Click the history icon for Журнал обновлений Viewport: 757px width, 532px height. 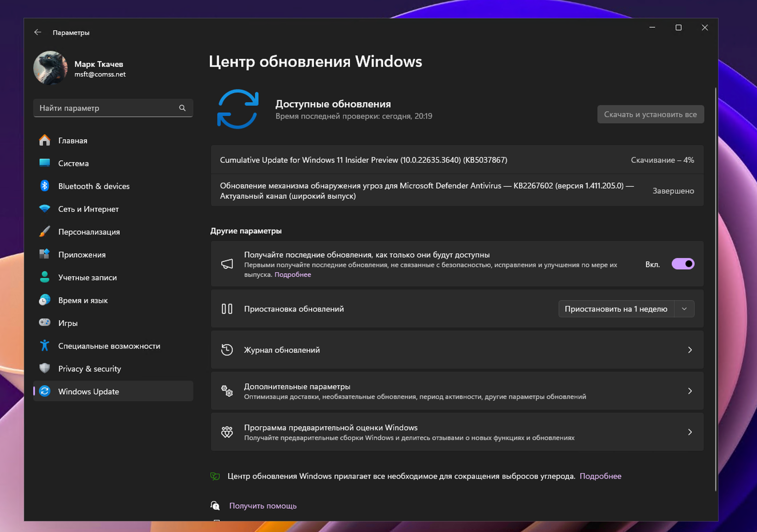[227, 349]
